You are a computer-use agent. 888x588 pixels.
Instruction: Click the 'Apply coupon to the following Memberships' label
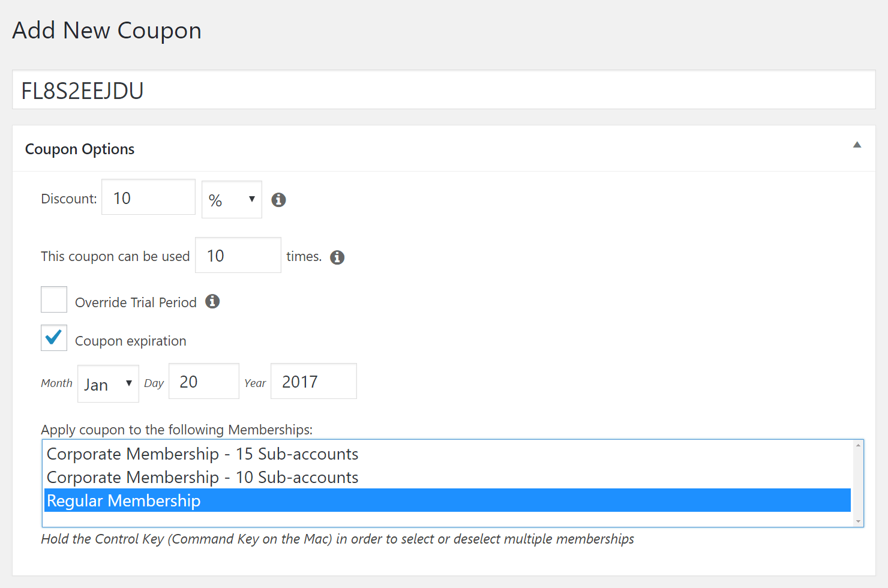click(x=177, y=430)
